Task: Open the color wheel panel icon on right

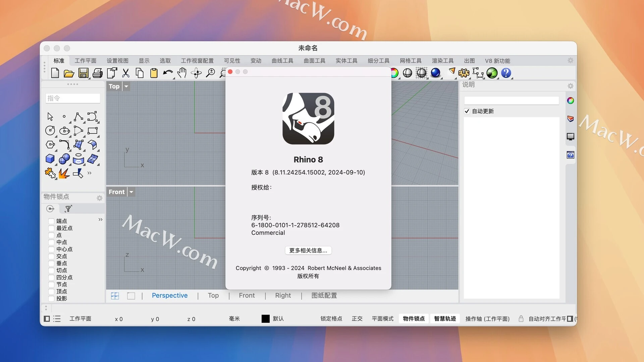Action: tap(570, 101)
